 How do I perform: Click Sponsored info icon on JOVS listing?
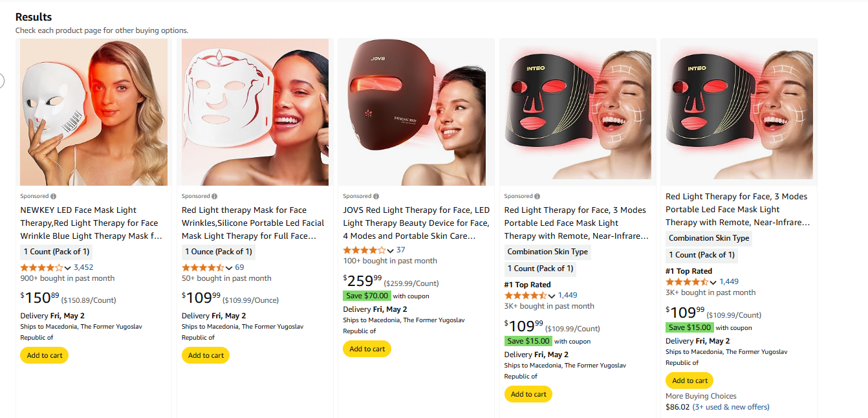pyautogui.click(x=376, y=196)
